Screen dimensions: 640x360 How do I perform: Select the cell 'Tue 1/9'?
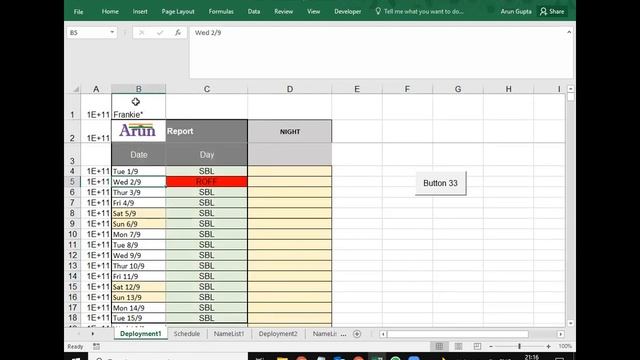point(139,171)
